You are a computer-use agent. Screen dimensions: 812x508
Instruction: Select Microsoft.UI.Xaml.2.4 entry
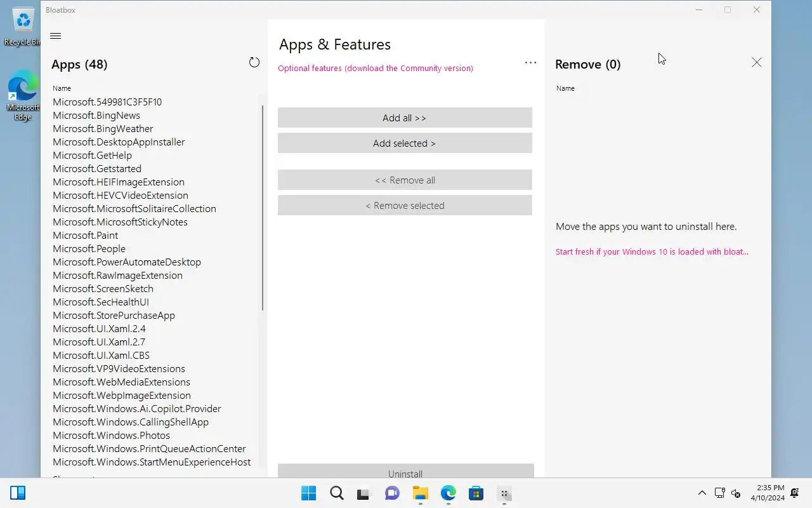[x=99, y=328]
